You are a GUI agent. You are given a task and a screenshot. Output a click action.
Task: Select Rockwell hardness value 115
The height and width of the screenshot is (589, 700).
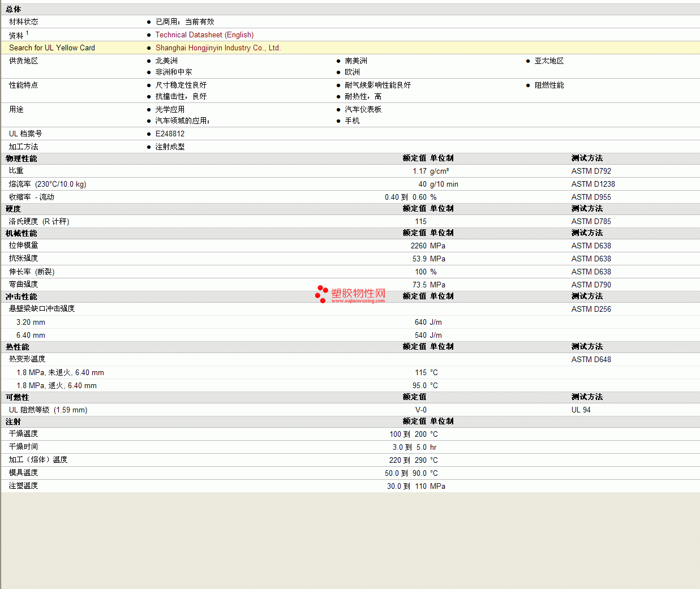click(420, 222)
